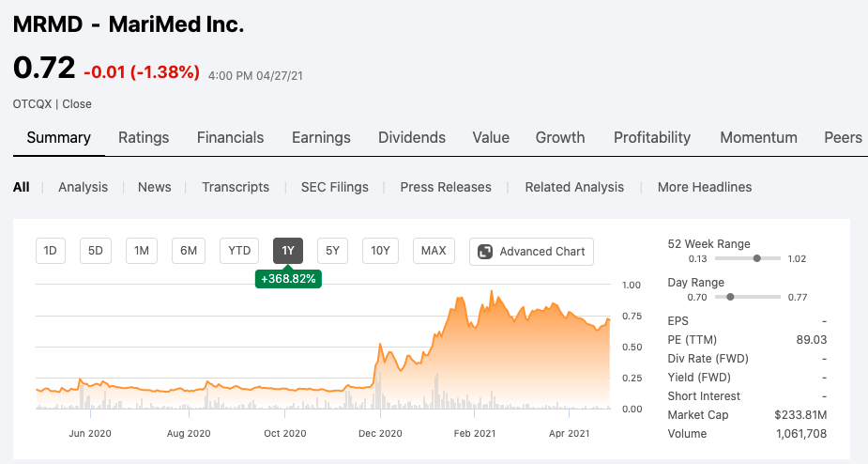This screenshot has height=464, width=868.
Task: Filter headlines by SEC Filings
Action: 334,187
